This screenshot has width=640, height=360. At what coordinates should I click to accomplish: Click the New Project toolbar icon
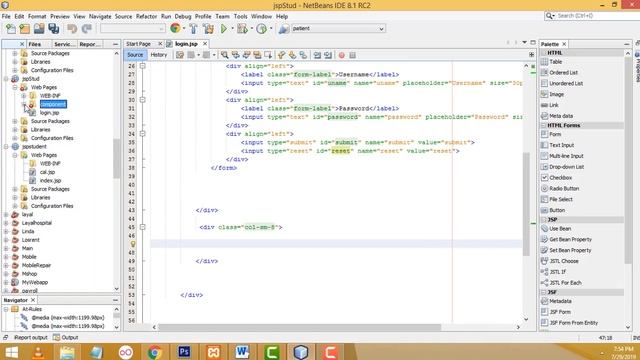[x=24, y=29]
